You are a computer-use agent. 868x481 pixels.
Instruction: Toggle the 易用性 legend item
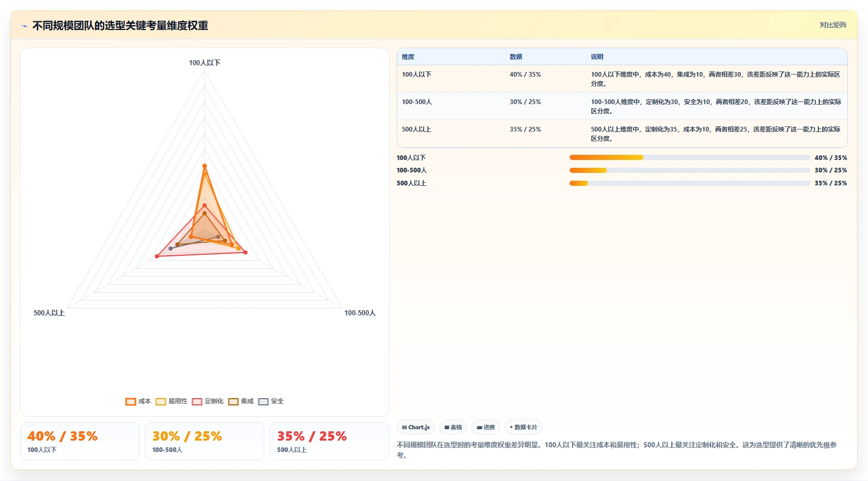coord(172,401)
